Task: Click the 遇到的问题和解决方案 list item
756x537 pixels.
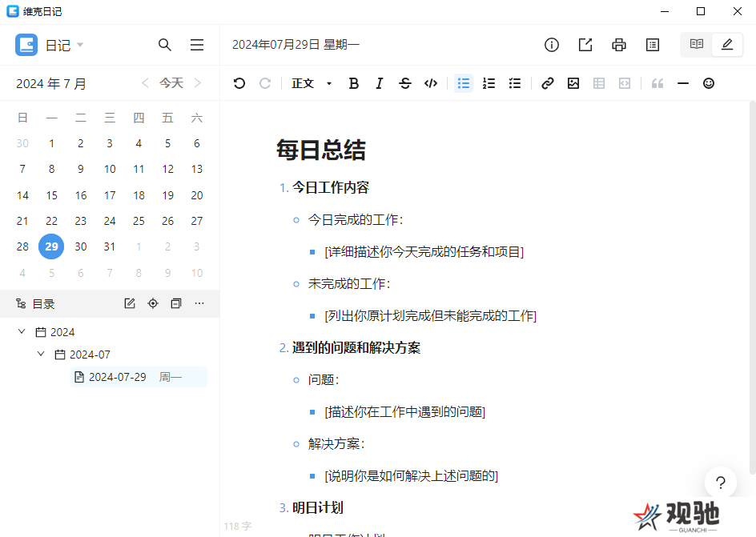Action: point(356,347)
